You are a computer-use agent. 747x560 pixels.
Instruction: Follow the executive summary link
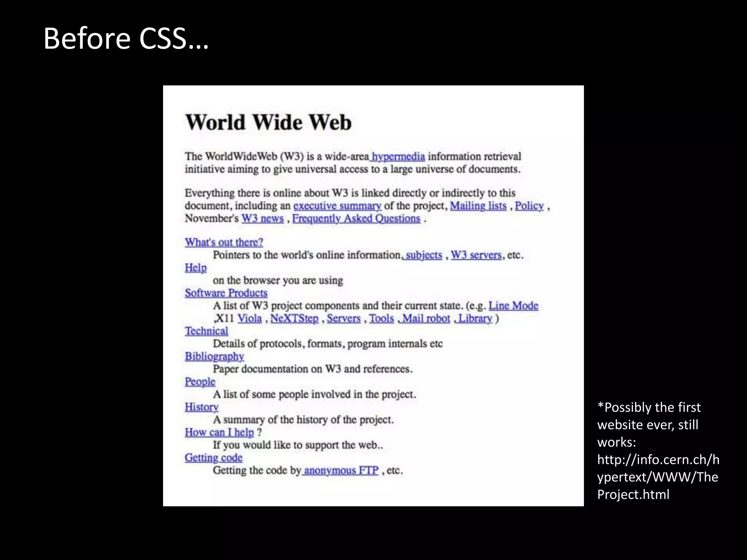pos(337,206)
